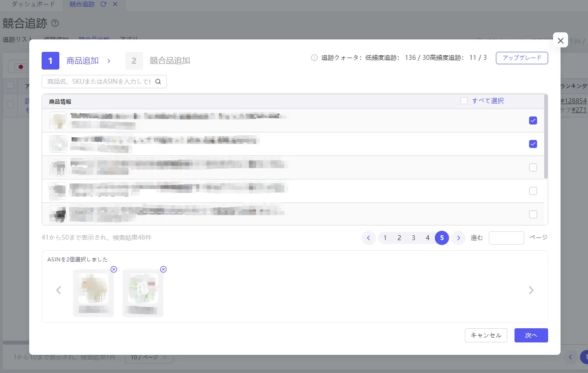The height and width of the screenshot is (373, 588).
Task: Click the first selected ASIN thumbnail image
Action: pos(93,288)
